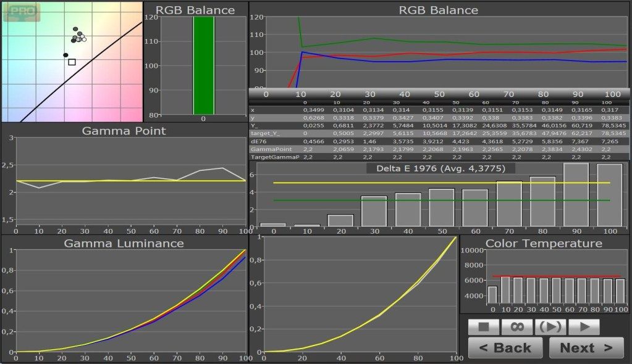Click the green bar in RGB Balance panel
Viewport: 632px width, 364px height.
pyautogui.click(x=203, y=65)
